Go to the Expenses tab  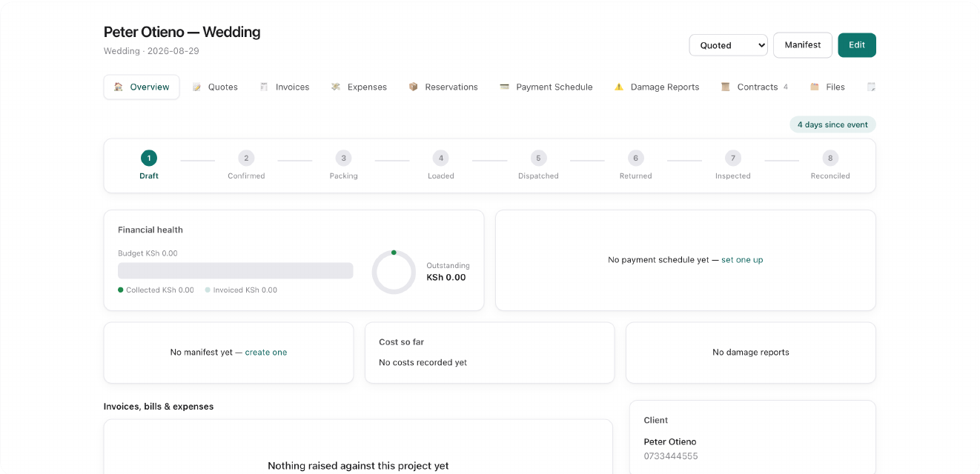pos(359,87)
